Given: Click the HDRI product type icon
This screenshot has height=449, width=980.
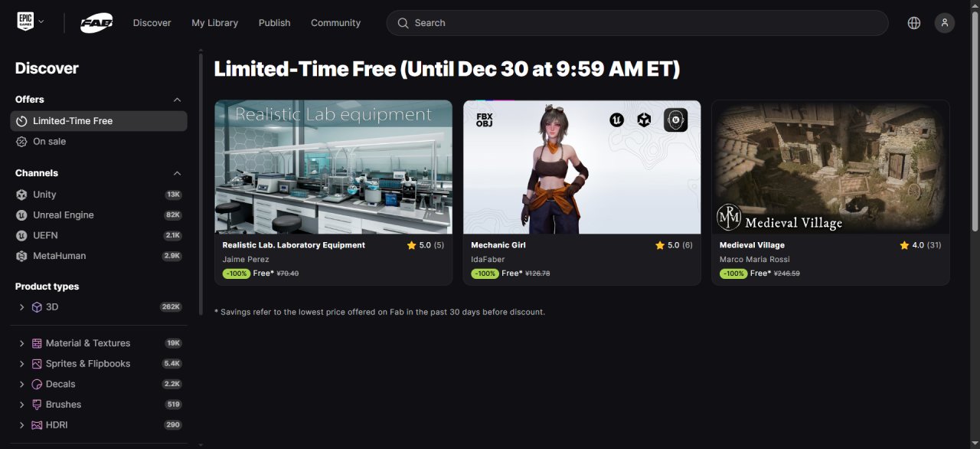Looking at the screenshot, I should pos(37,425).
